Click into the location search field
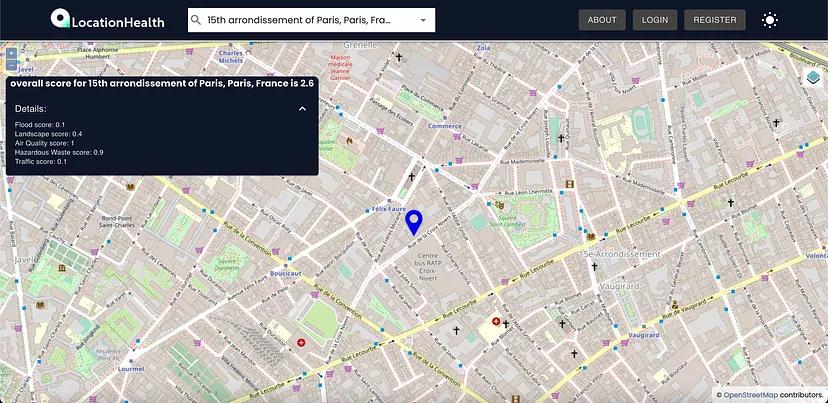828x403 pixels. tap(312, 20)
